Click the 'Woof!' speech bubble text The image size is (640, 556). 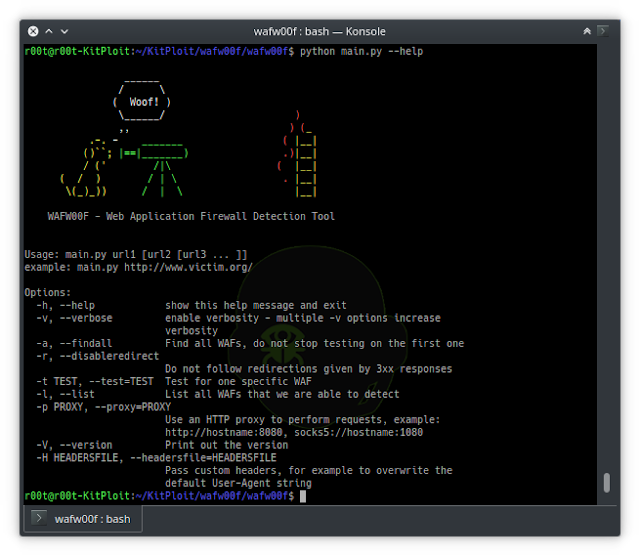(144, 102)
